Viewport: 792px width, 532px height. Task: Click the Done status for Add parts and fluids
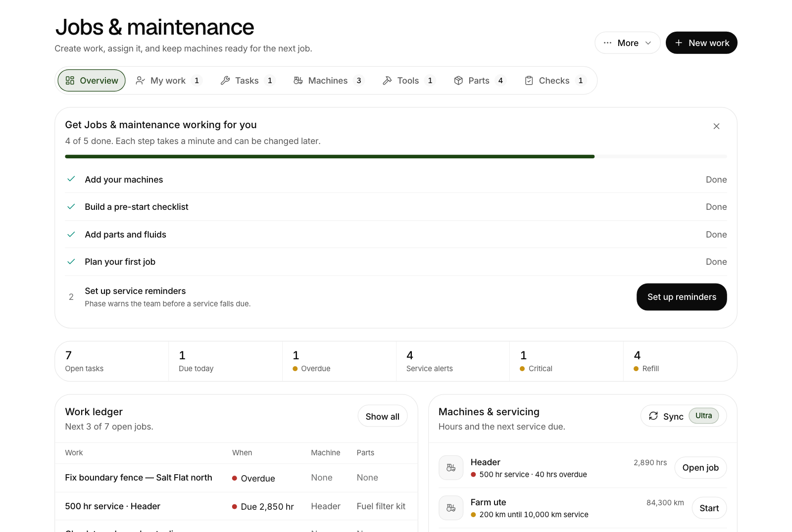coord(716,235)
